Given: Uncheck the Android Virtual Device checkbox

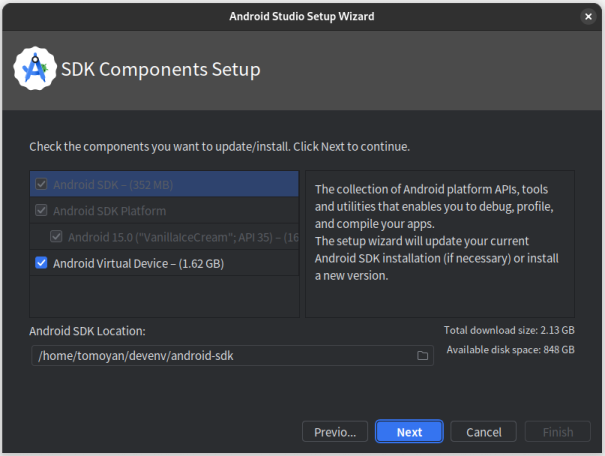Looking at the screenshot, I should [41, 263].
